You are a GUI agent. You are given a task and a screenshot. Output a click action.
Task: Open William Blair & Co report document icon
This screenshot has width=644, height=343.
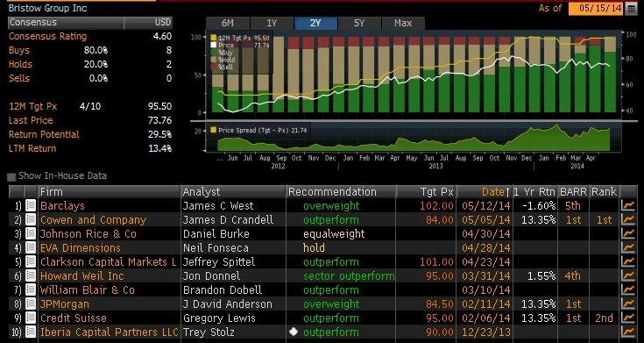(31, 289)
